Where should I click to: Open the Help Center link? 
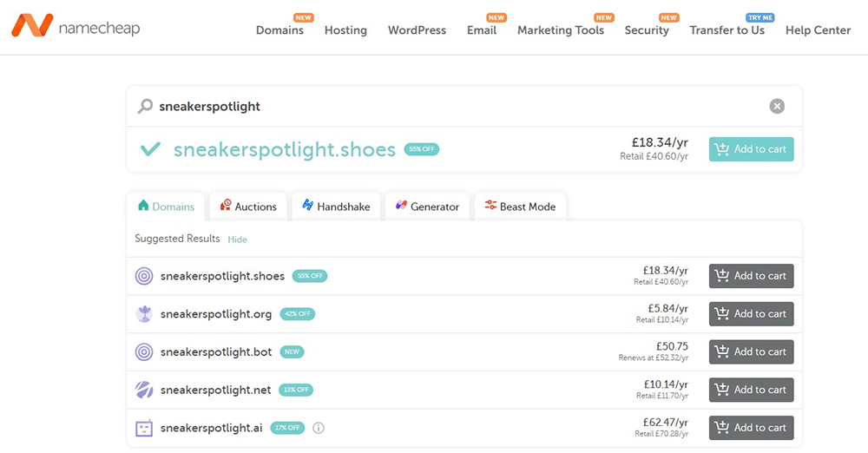pos(818,30)
